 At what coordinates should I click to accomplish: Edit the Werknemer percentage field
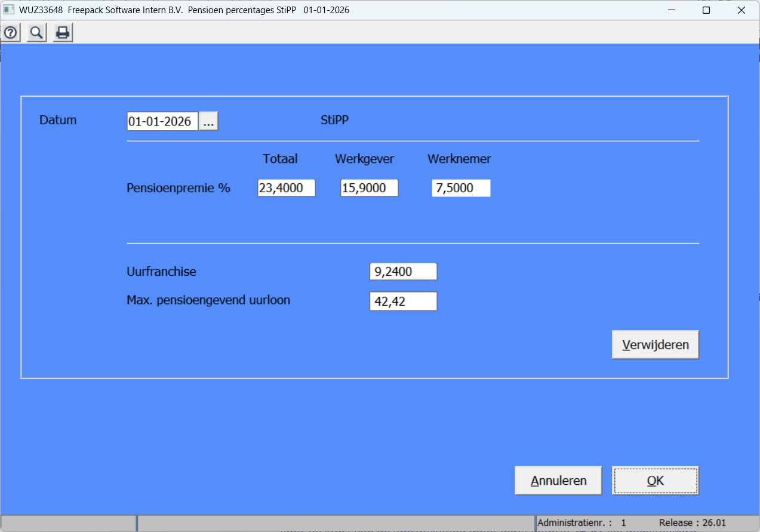point(461,188)
